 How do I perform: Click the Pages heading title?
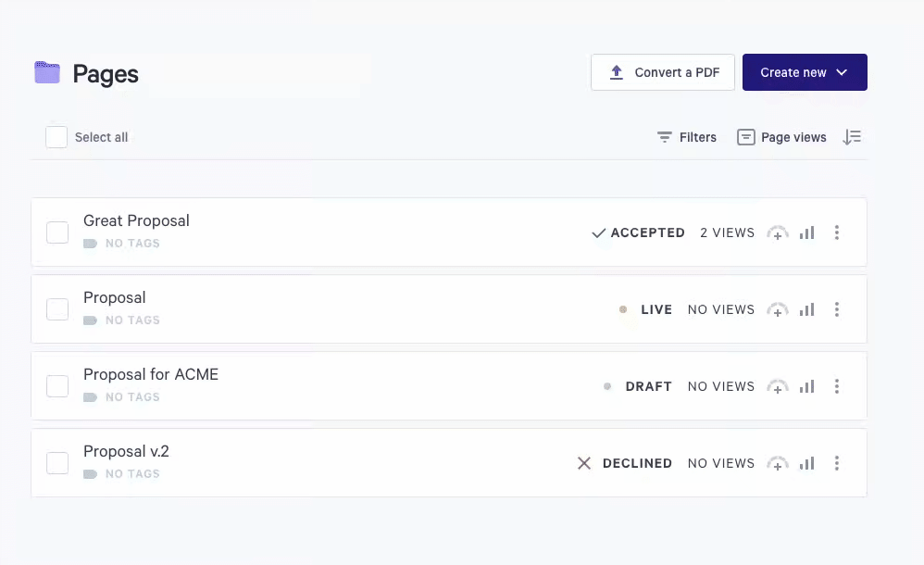106,74
